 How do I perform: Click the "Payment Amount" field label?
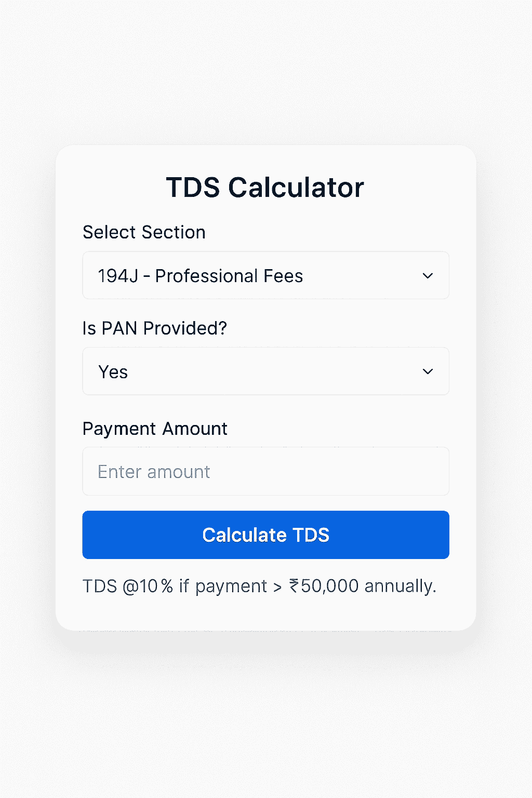click(x=155, y=429)
